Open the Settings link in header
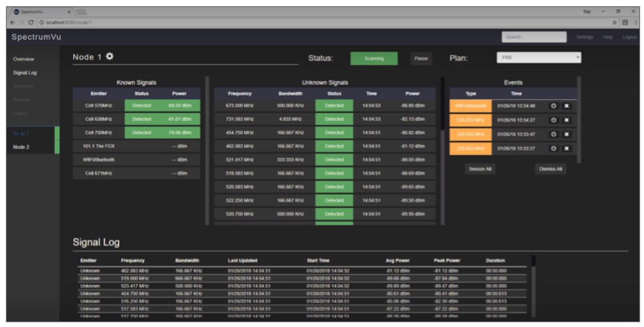The height and width of the screenshot is (327, 644). [584, 37]
